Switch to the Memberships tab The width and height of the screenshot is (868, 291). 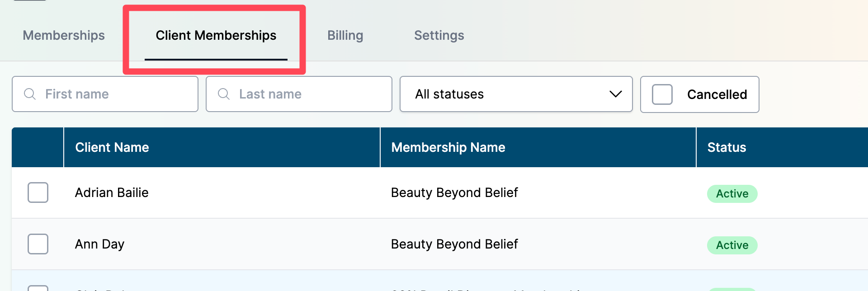64,35
